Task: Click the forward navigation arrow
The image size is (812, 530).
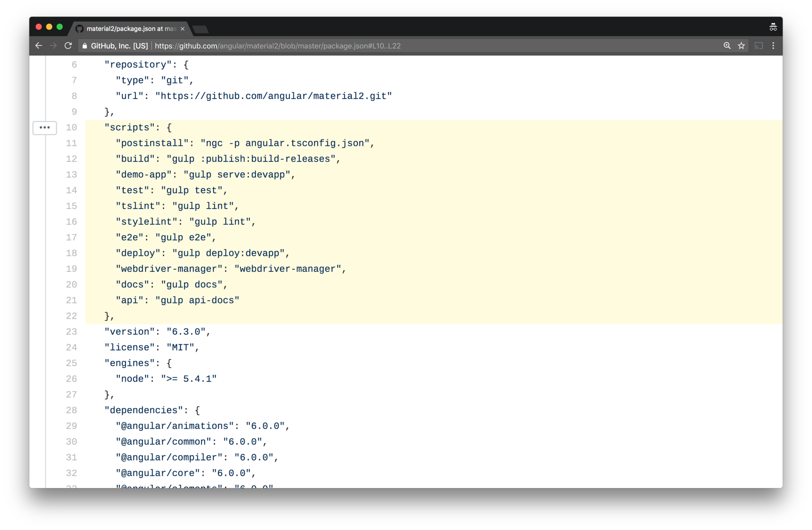Action: click(x=53, y=46)
